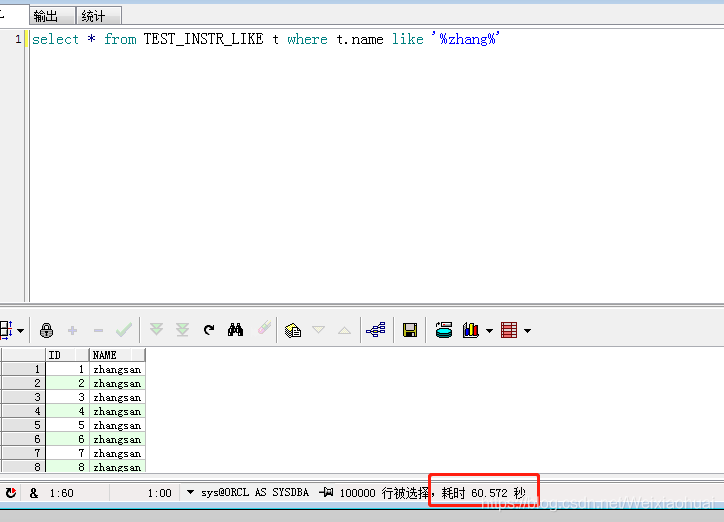Select row 3 in the results grid
This screenshot has width=724, height=522.
(x=22, y=397)
